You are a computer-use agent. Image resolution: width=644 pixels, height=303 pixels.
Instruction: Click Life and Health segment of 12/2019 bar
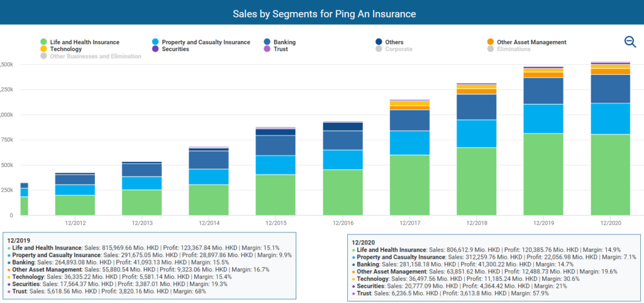pyautogui.click(x=543, y=174)
